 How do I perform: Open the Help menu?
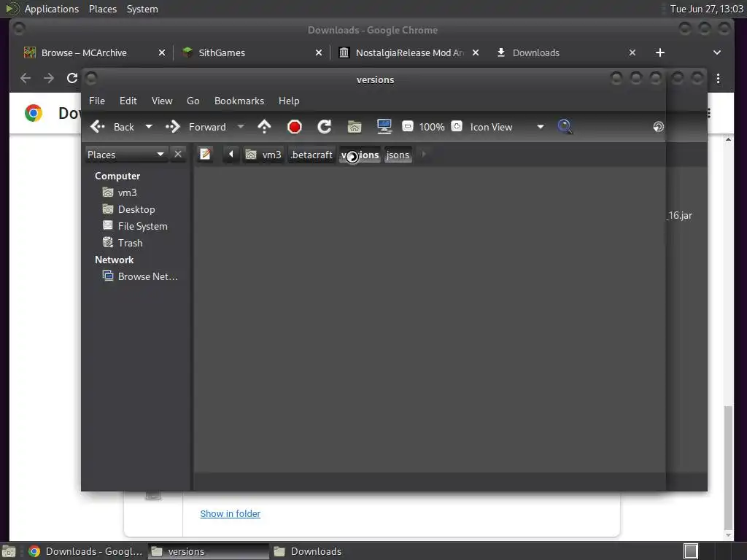pyautogui.click(x=289, y=101)
